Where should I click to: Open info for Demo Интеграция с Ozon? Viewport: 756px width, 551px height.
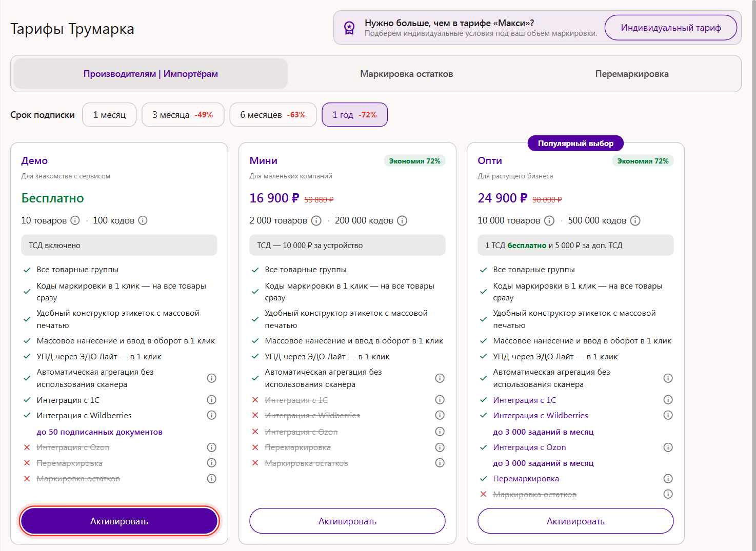[x=211, y=447]
